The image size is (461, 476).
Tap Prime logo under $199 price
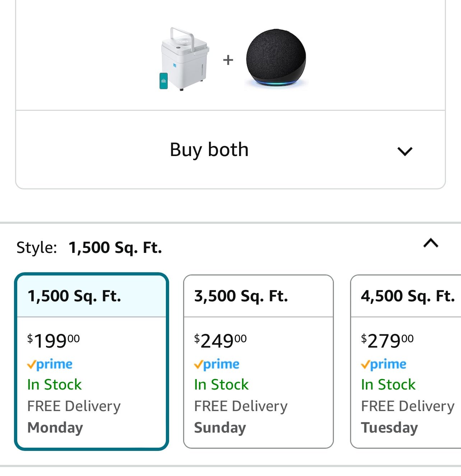(x=50, y=364)
